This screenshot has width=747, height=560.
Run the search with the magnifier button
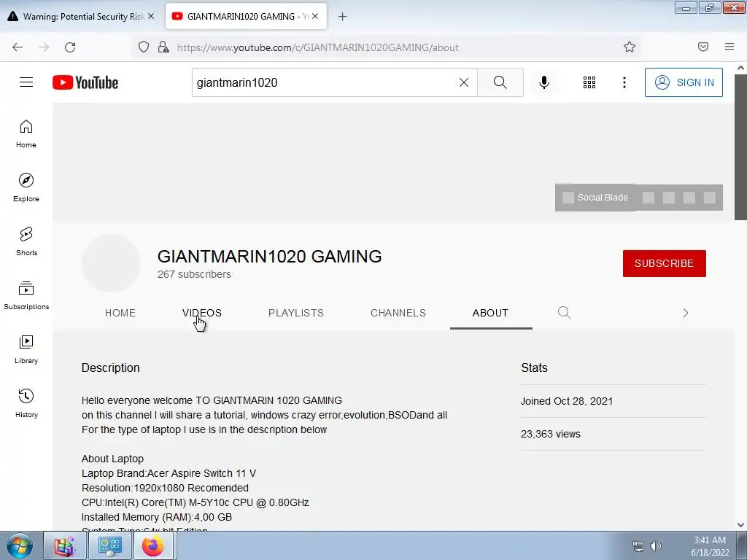(x=500, y=82)
